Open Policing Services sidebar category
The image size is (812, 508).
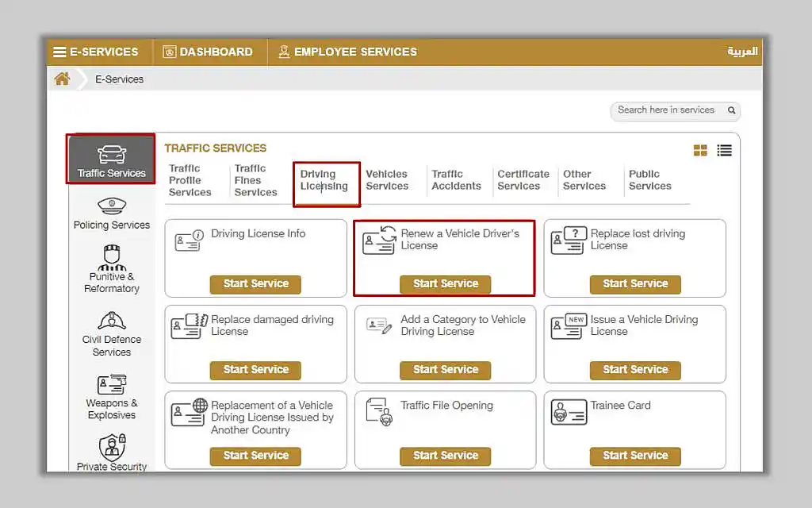point(111,214)
